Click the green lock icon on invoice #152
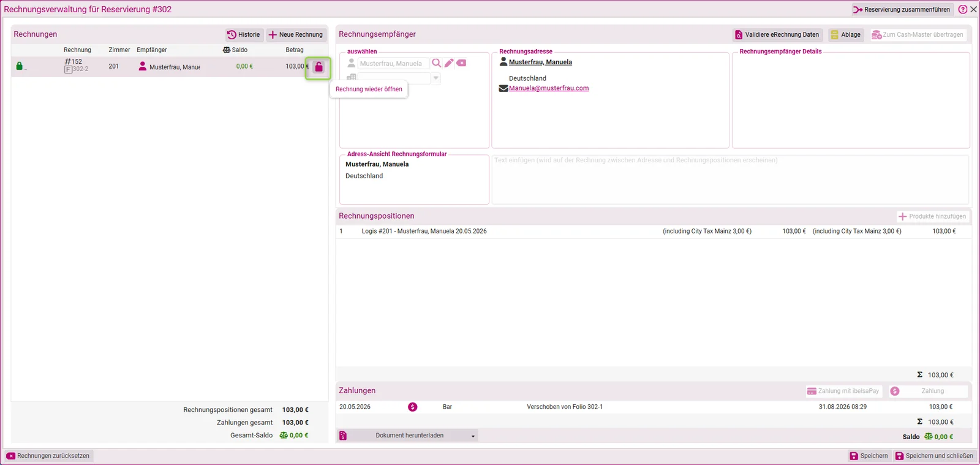 (x=20, y=66)
